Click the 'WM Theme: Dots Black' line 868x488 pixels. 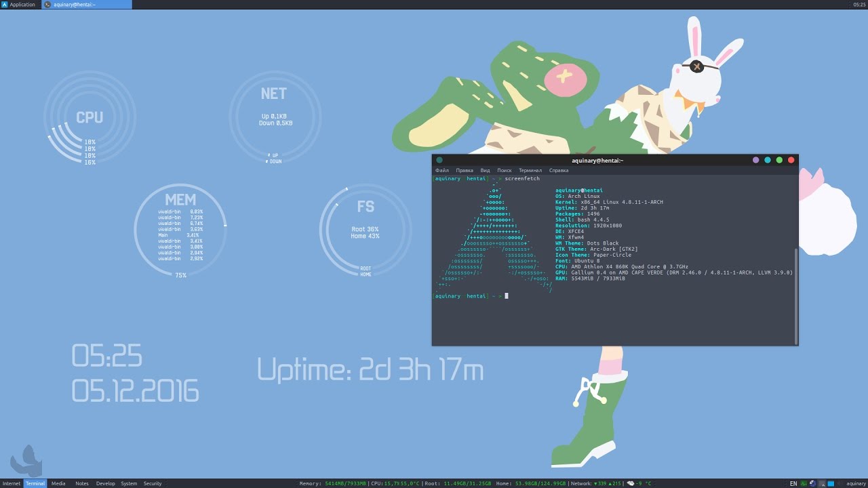coord(587,243)
